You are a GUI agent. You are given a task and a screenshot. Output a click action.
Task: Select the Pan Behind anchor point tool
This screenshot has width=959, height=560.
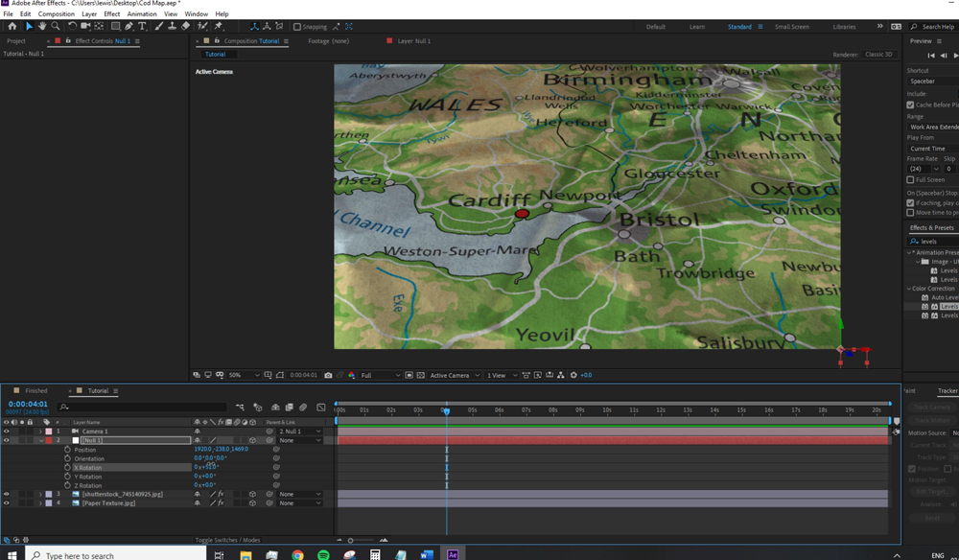[x=99, y=26]
